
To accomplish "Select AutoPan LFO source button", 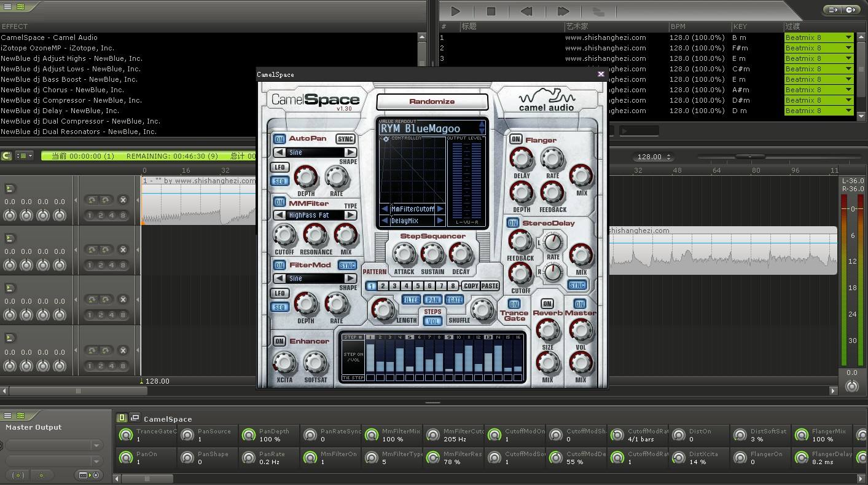I will (x=280, y=167).
